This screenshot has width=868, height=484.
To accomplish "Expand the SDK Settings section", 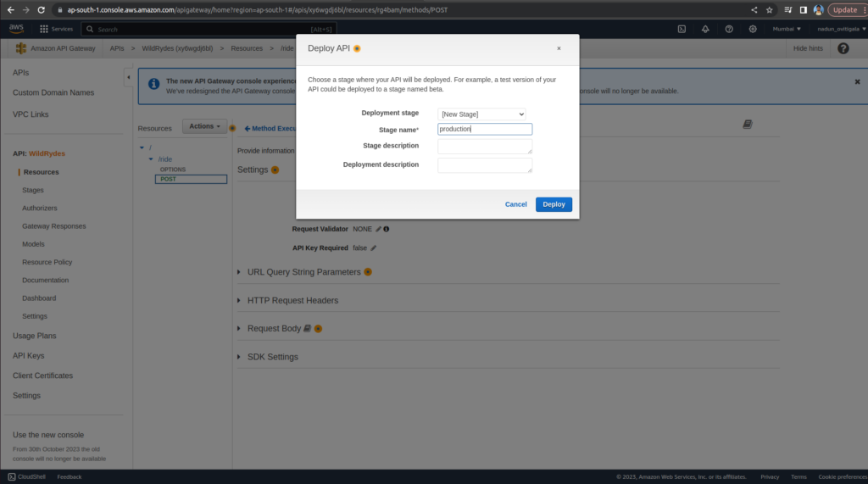I will (x=239, y=357).
